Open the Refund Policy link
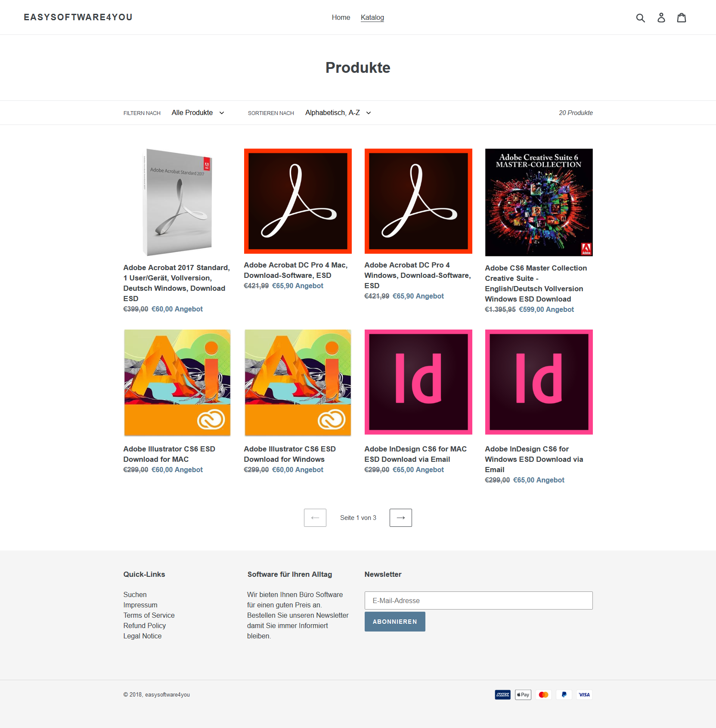Viewport: 716px width, 728px height. point(145,626)
